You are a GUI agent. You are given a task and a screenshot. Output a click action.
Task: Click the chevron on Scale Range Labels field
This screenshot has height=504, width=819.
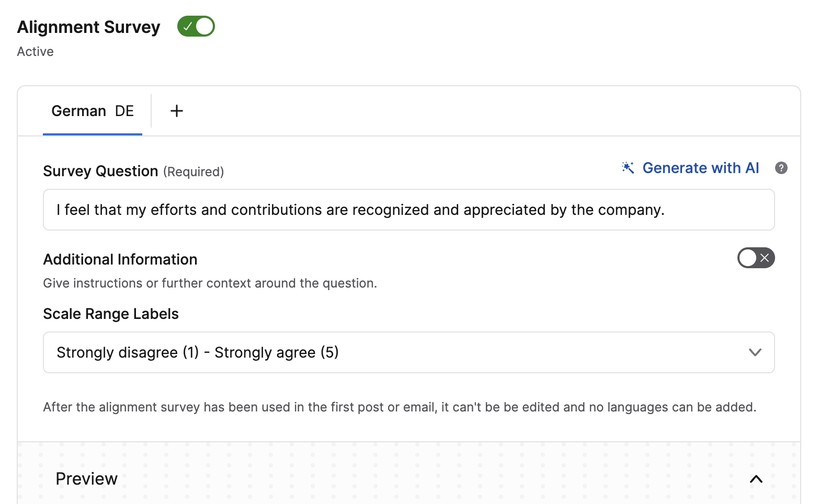tap(755, 352)
